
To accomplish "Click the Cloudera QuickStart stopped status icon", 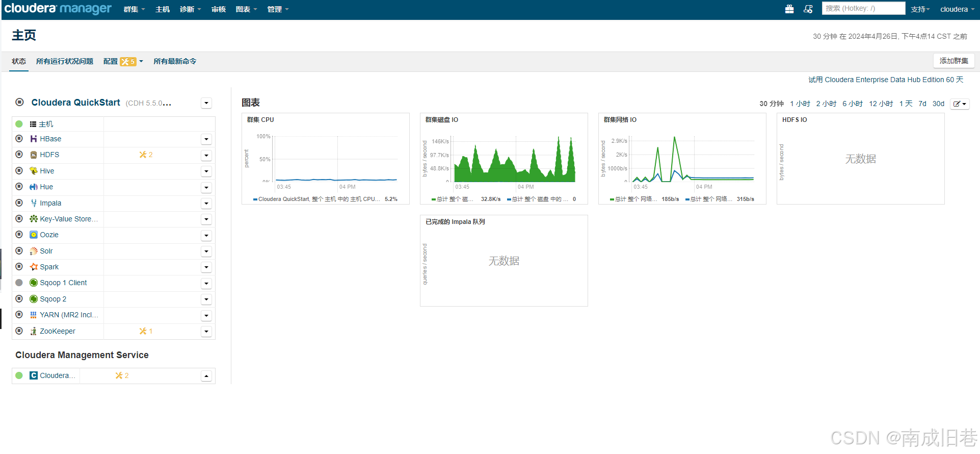I will pyautogui.click(x=20, y=102).
